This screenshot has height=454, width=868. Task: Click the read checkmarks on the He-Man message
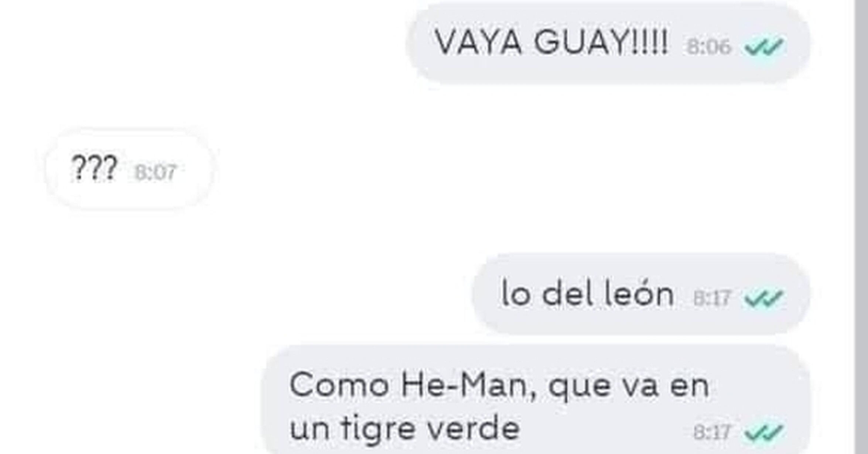point(764,432)
